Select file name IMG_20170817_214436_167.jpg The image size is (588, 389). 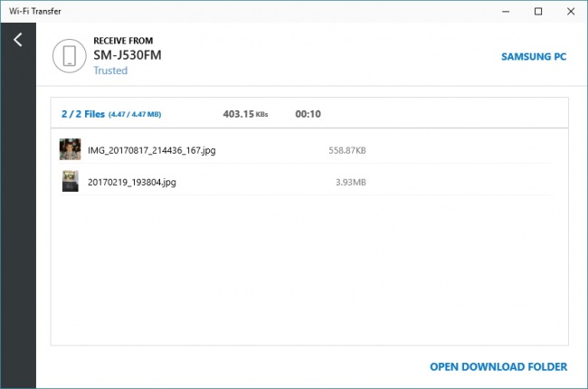coord(151,150)
